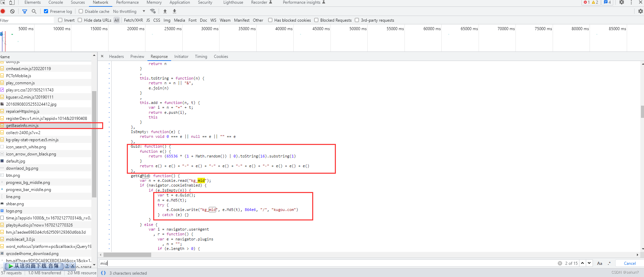Close the audio download overlay banner
Viewport: 644px width, 277px height.
point(72,266)
